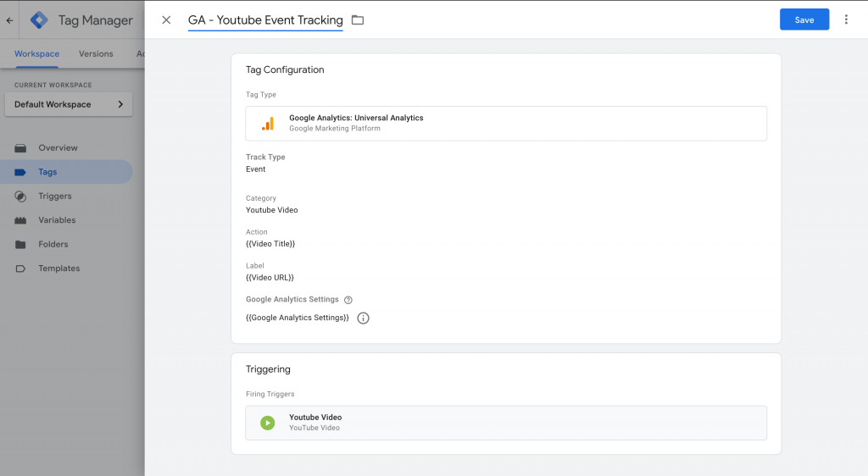This screenshot has height=476, width=868.
Task: Switch to the Versions tab
Action: [x=96, y=53]
